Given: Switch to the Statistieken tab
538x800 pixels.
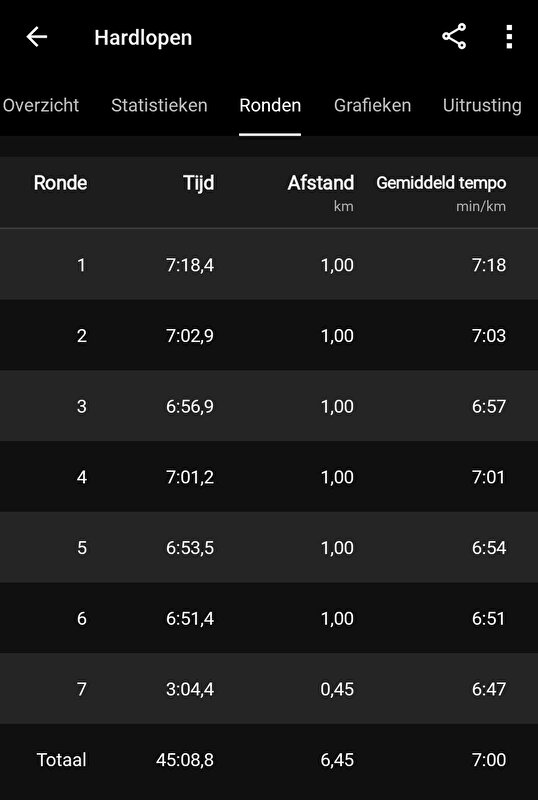Looking at the screenshot, I should [159, 106].
